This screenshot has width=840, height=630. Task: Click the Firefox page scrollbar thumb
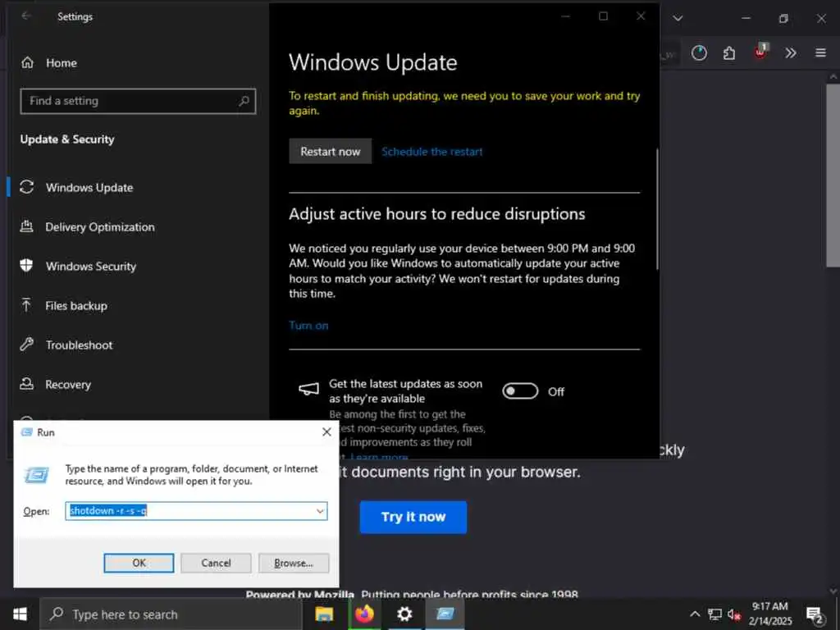pyautogui.click(x=833, y=174)
